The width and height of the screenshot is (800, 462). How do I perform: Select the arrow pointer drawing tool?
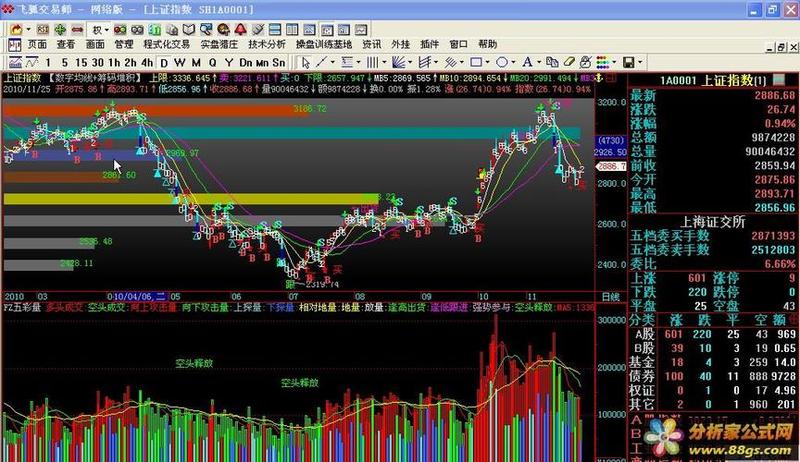tap(305, 63)
